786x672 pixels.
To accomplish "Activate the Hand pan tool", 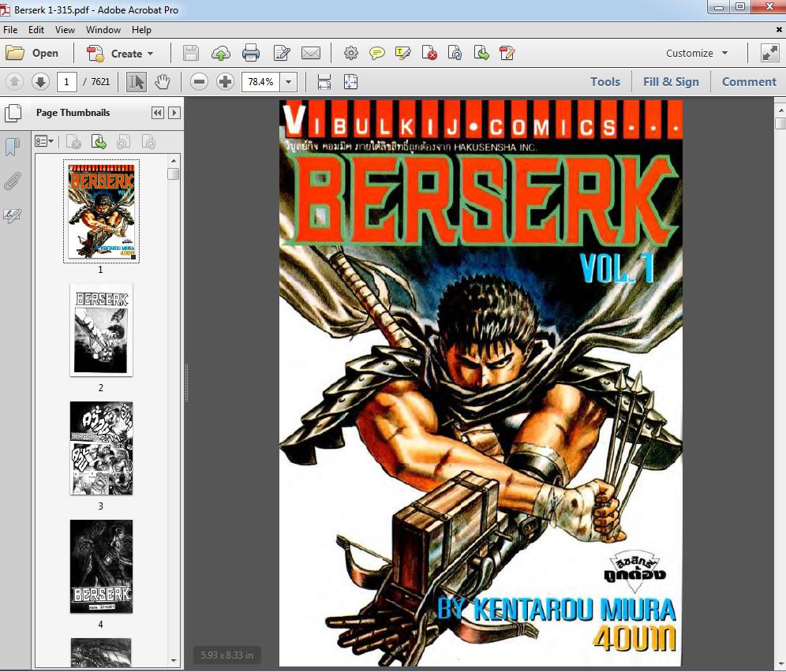I will pyautogui.click(x=162, y=82).
